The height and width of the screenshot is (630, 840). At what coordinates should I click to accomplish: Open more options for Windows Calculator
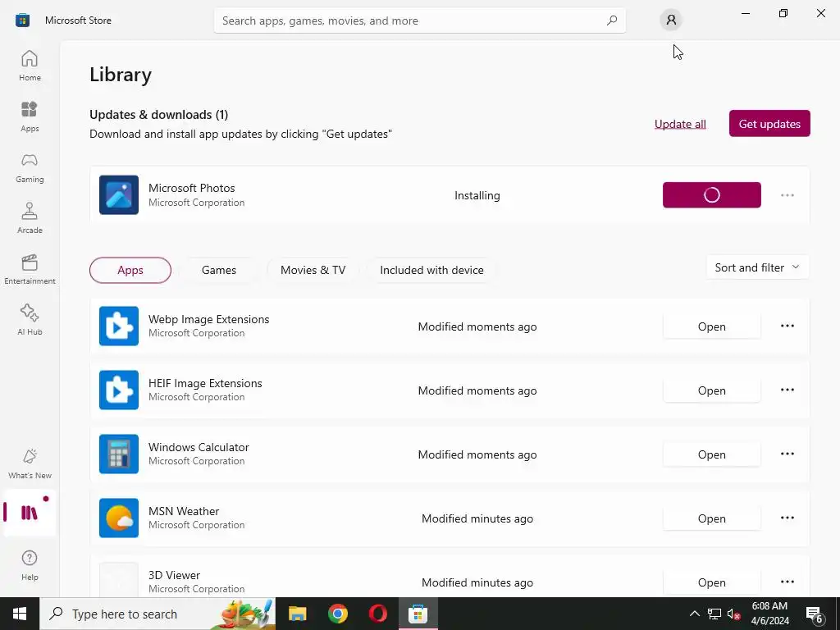[787, 454]
